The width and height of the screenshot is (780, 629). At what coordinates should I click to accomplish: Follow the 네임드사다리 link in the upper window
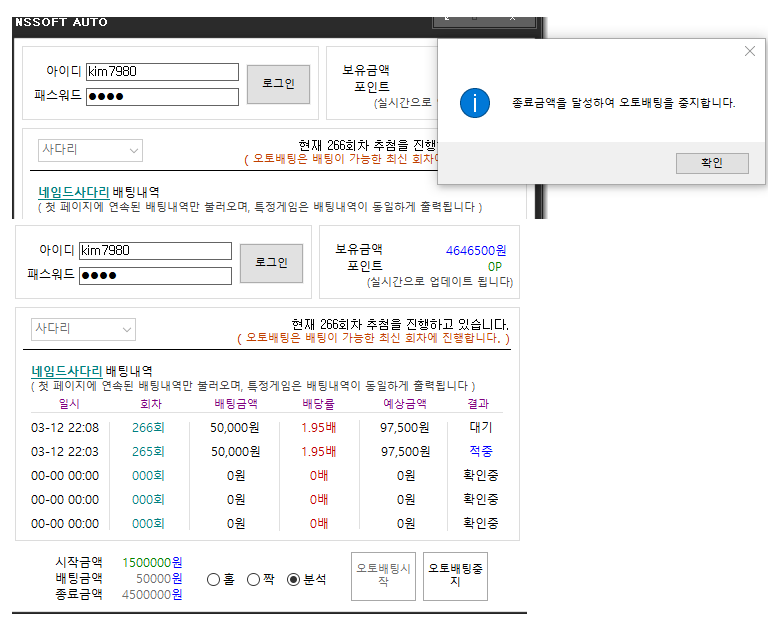click(x=73, y=192)
